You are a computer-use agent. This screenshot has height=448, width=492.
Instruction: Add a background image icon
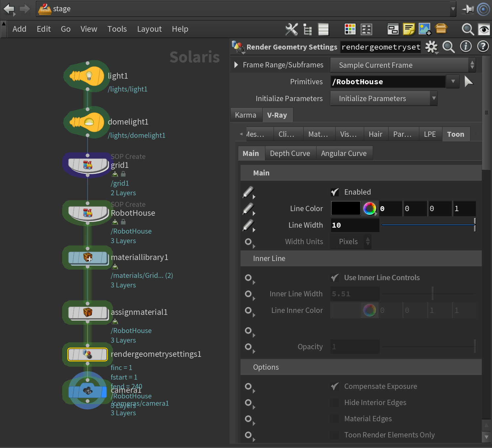click(x=425, y=29)
